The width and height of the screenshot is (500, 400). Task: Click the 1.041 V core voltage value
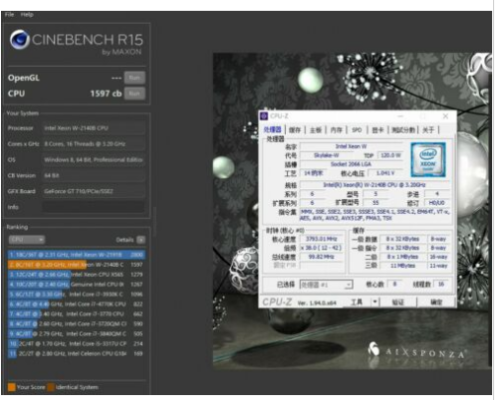(x=385, y=173)
